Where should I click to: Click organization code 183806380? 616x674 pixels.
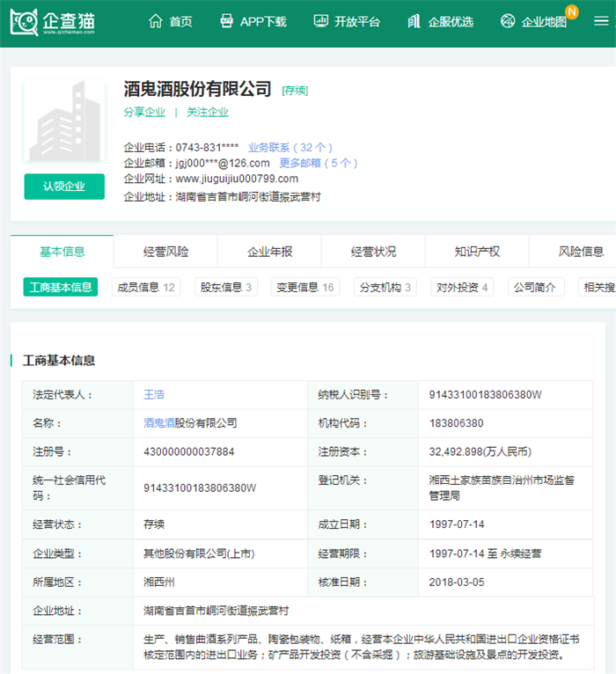[457, 423]
